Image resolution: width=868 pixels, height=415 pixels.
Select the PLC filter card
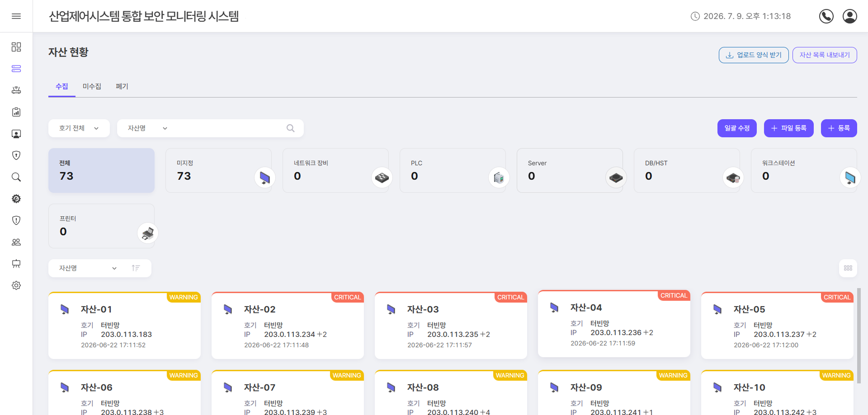click(453, 171)
